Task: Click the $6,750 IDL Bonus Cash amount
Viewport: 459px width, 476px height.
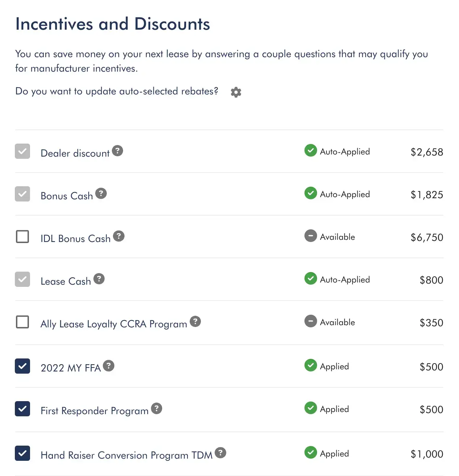Action: (x=427, y=237)
